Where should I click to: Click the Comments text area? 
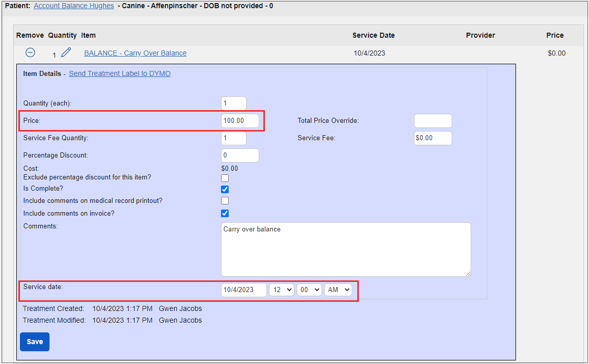coord(346,249)
